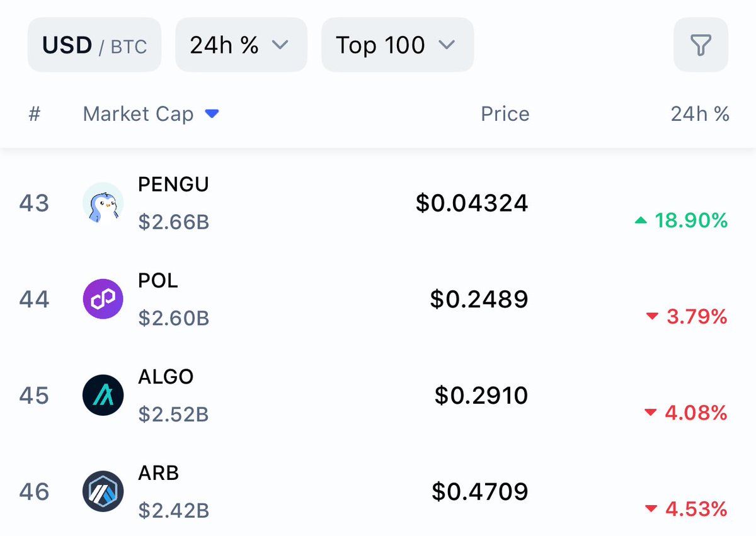Viewport: 756px width, 536px height.
Task: Click the ALGO coin logo
Action: pos(103,396)
